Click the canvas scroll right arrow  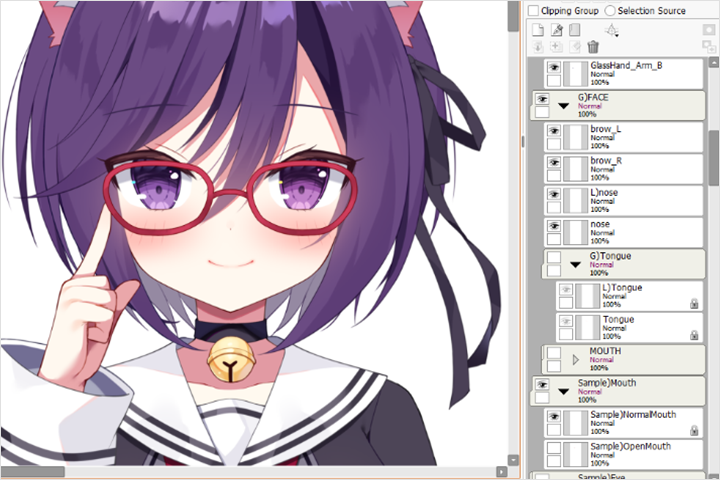[x=501, y=472]
